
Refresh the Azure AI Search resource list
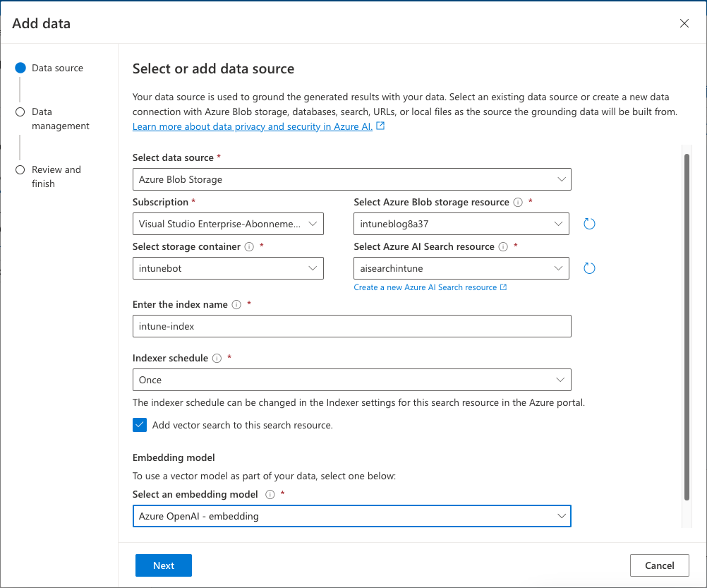pos(590,268)
